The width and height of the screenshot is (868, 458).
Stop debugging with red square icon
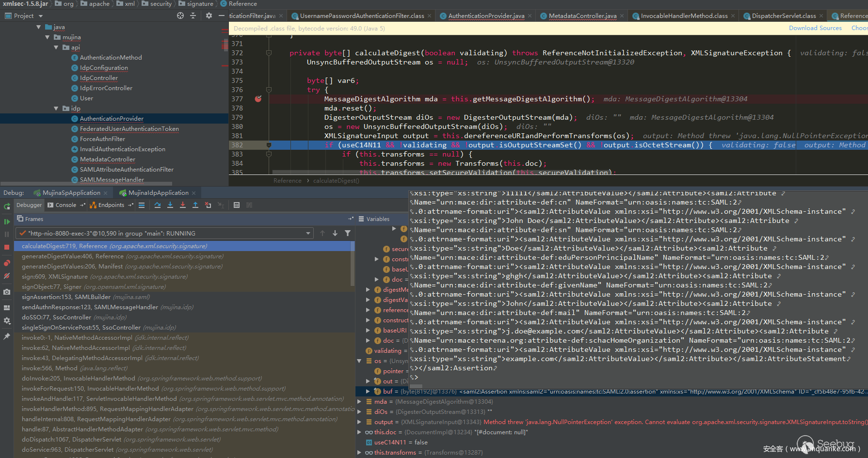click(7, 247)
